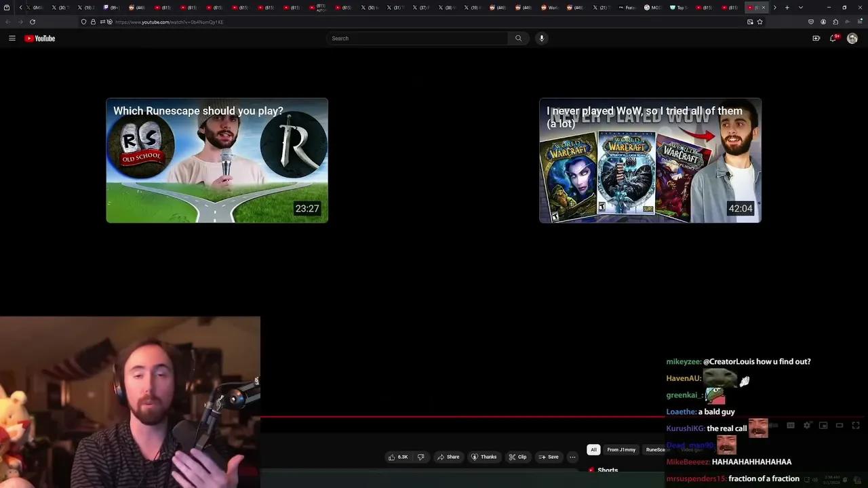Click the address bar URL
This screenshot has width=868, height=488.
(x=169, y=22)
